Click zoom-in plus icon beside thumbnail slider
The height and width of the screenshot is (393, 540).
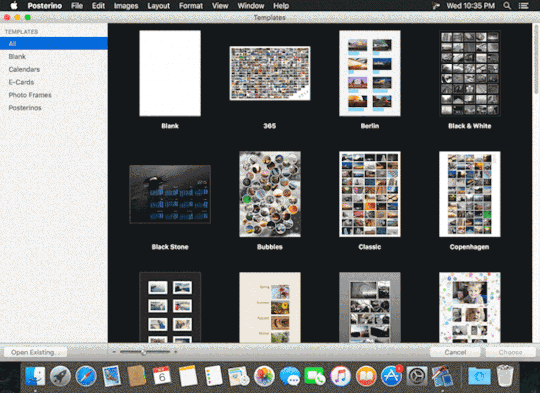tap(176, 352)
